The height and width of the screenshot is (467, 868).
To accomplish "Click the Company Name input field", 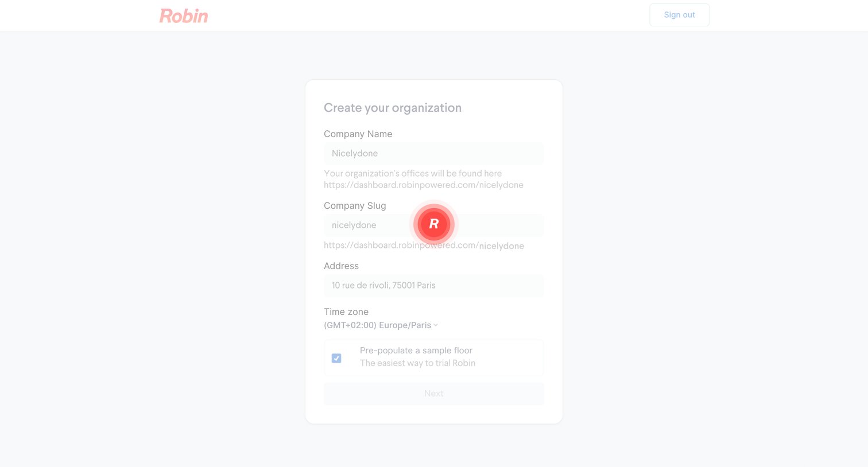I will 433,154.
